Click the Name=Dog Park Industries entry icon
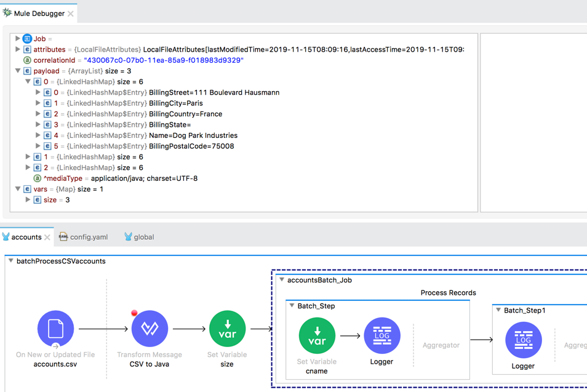This screenshot has width=587, height=392. point(47,135)
